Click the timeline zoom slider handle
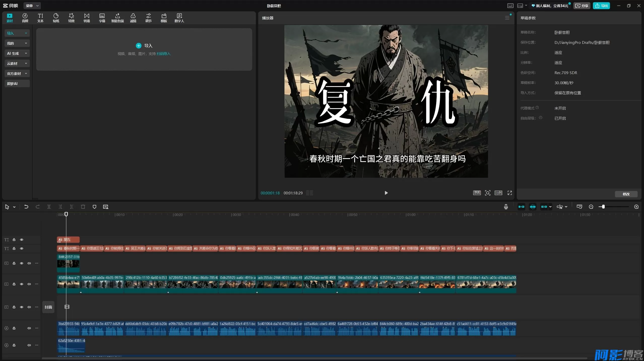 click(x=603, y=207)
